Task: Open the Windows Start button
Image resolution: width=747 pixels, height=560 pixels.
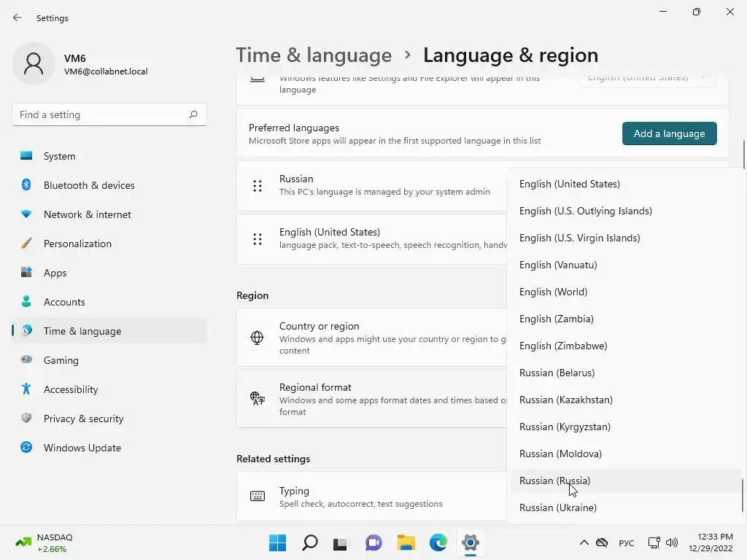Action: coord(277,542)
